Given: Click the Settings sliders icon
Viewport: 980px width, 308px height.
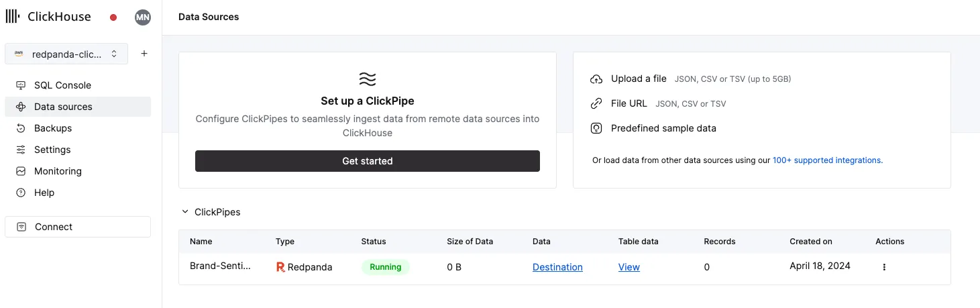Looking at the screenshot, I should click(x=21, y=150).
